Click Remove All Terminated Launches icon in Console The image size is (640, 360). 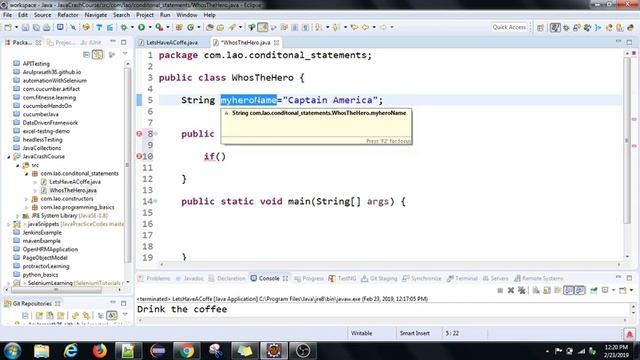522,290
